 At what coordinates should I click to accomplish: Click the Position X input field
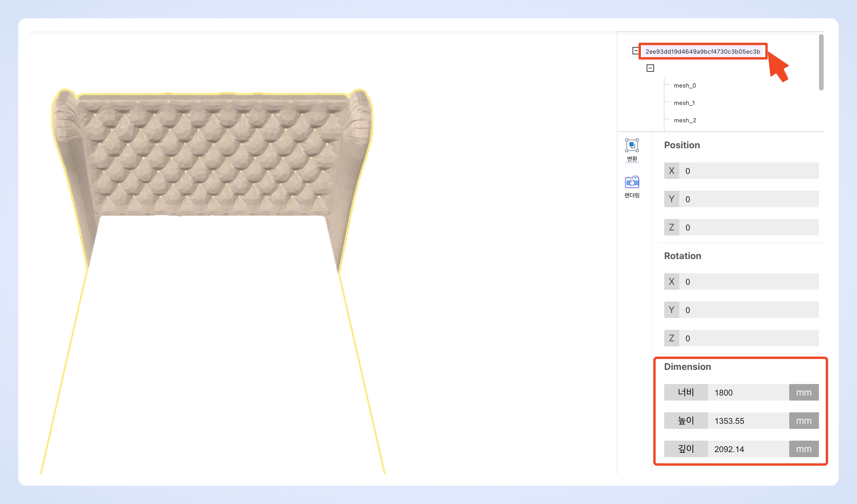point(748,171)
